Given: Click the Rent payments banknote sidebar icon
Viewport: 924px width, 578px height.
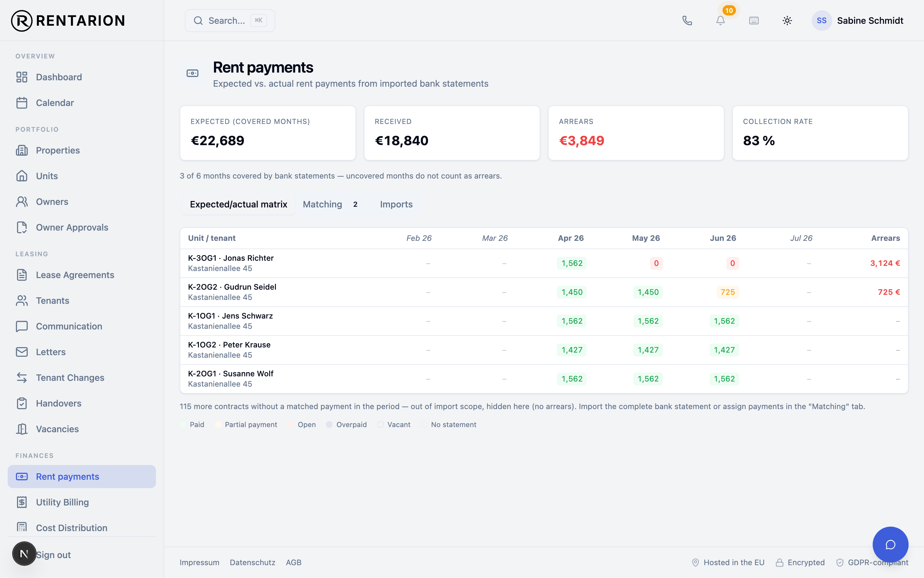Looking at the screenshot, I should click(22, 476).
